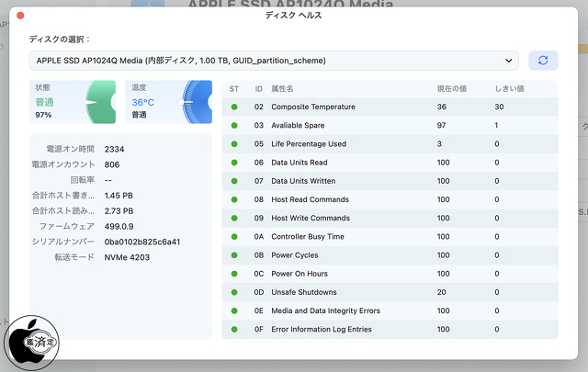Click the 属性名 column header
Image resolution: width=588 pixels, height=372 pixels.
click(283, 88)
